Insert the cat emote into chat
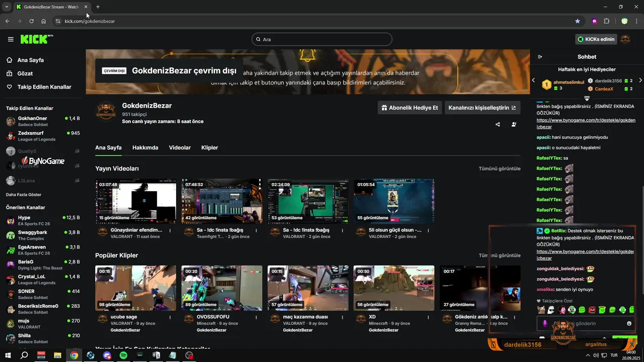Image resolution: width=644 pixels, height=362 pixels. pos(541,310)
